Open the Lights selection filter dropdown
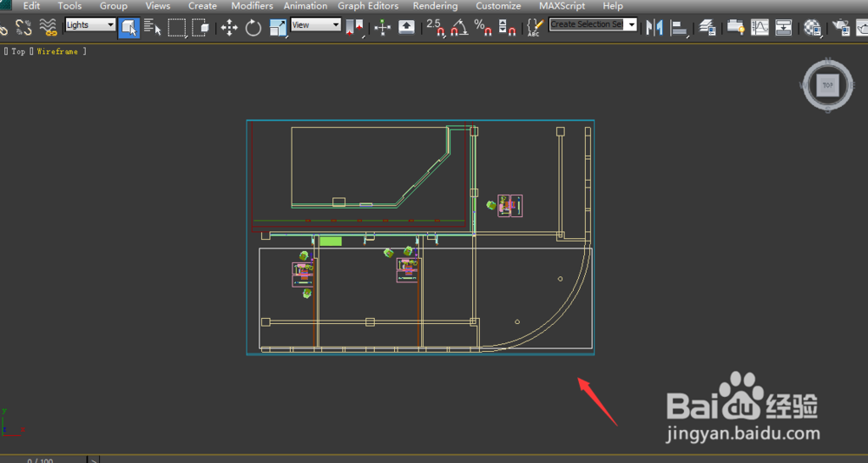 (x=90, y=25)
